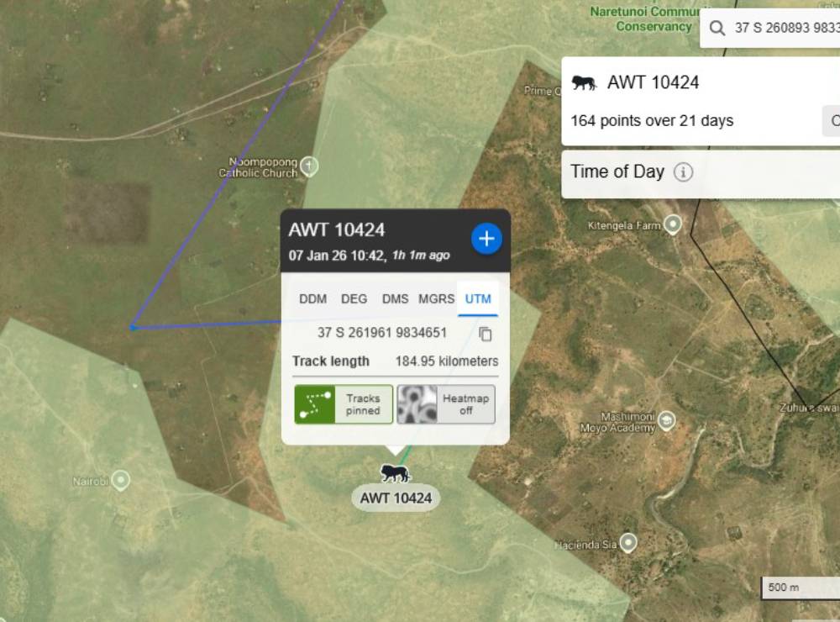840x622 pixels.
Task: Toggle the Heatmap off button
Action: click(446, 404)
